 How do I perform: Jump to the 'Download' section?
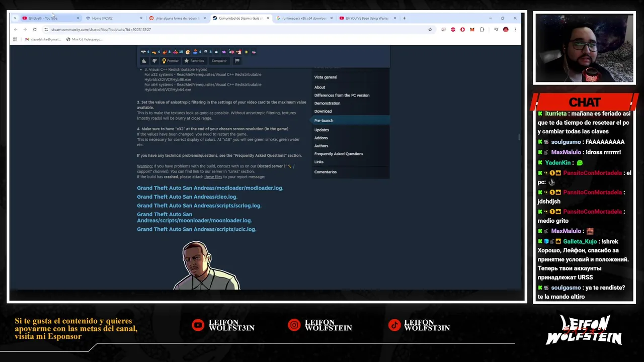(x=323, y=112)
